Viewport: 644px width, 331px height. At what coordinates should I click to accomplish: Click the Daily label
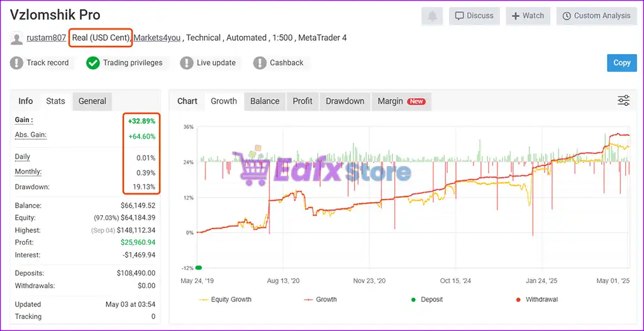click(x=23, y=157)
